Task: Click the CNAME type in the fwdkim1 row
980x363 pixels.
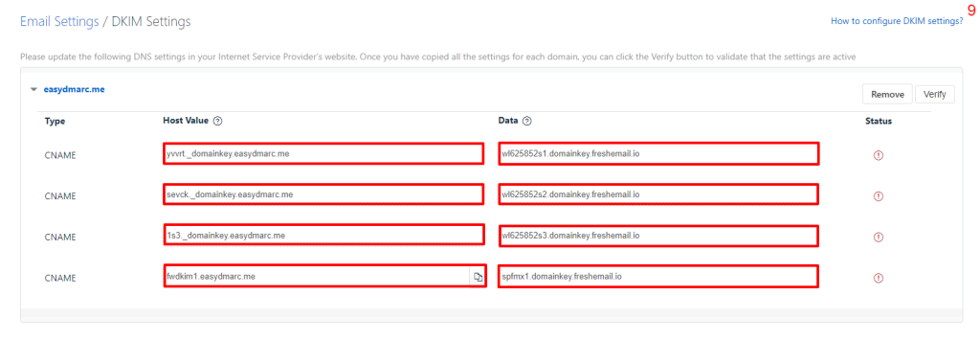Action: (x=60, y=278)
